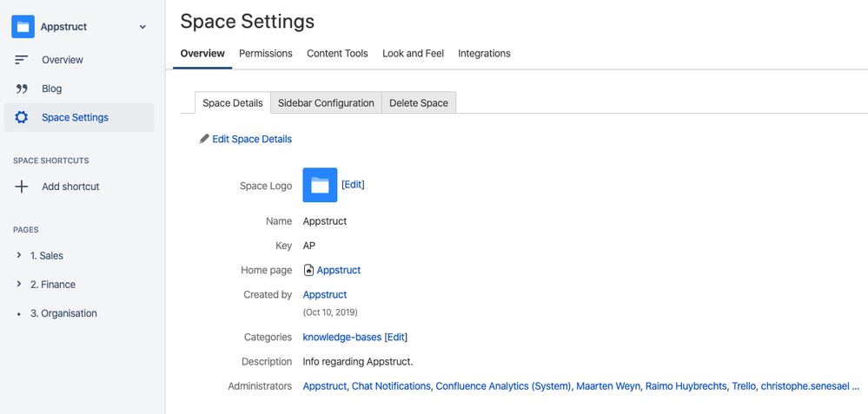Open the Created by Appstruct user link

[x=325, y=294]
